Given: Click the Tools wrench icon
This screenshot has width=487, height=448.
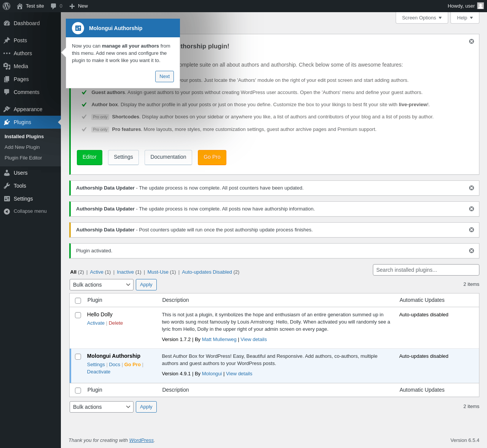Looking at the screenshot, I should (x=7, y=186).
